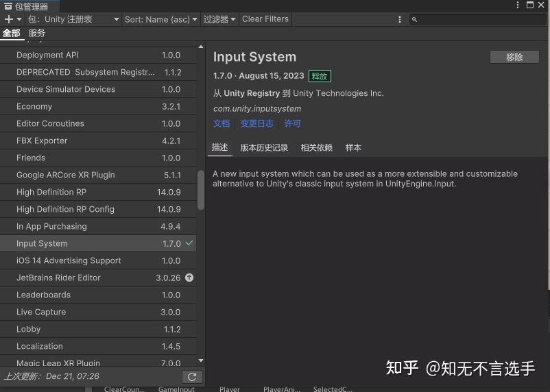
Task: Click JetBrains Rider Editor update arrow icon
Action: tap(189, 278)
